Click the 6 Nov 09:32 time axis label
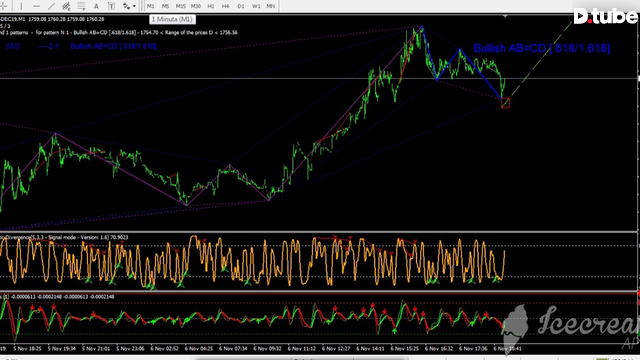Screen dimensions: 640x360 click(x=267, y=349)
